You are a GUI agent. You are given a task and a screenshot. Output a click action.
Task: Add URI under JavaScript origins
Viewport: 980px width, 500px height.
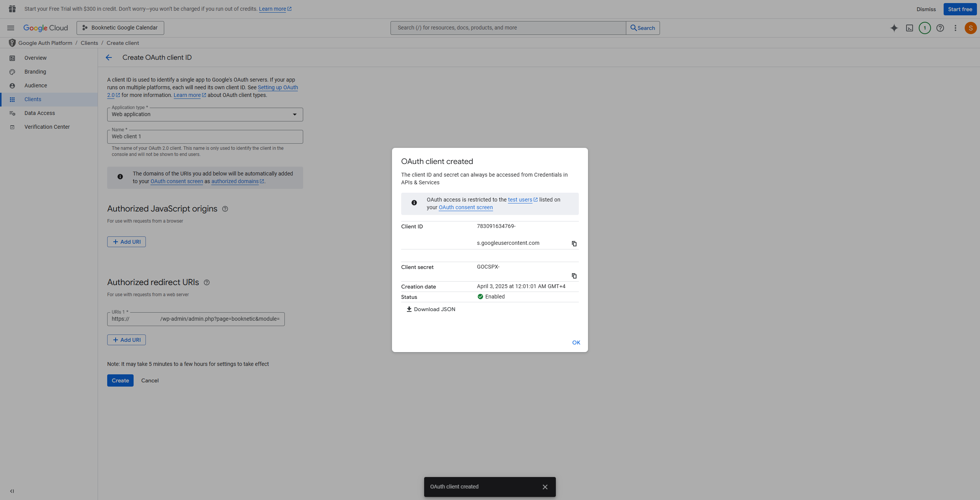click(126, 242)
